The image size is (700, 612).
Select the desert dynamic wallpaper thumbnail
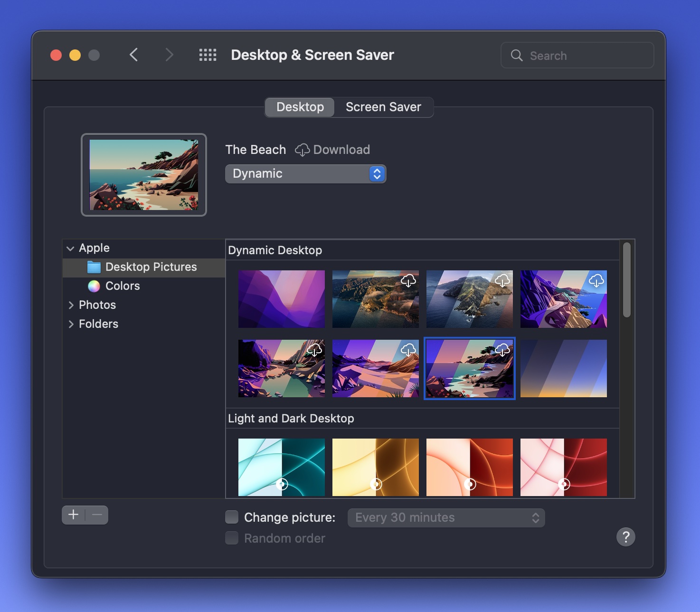point(376,368)
